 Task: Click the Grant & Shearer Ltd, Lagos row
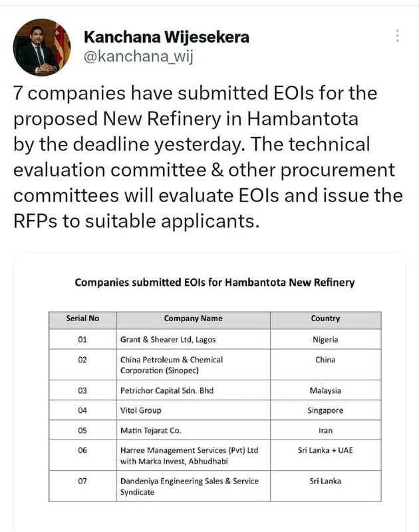point(215,339)
